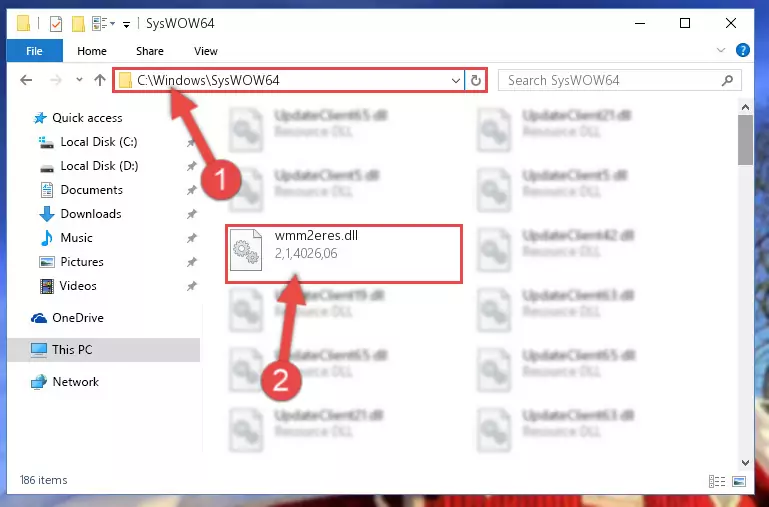Click the pin icon beside Downloads
Screen dimensions: 769x507
(191, 214)
